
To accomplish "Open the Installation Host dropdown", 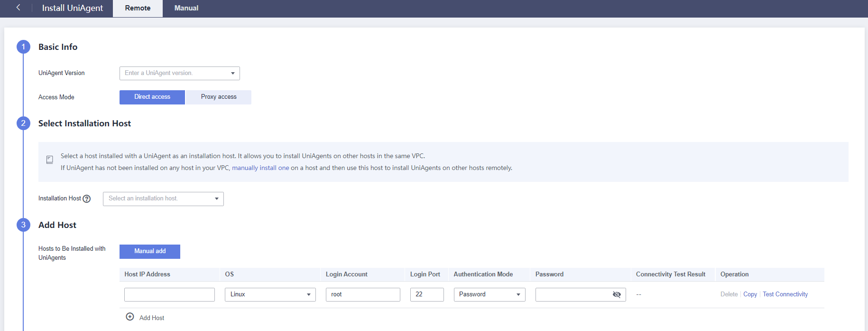I will pyautogui.click(x=163, y=199).
